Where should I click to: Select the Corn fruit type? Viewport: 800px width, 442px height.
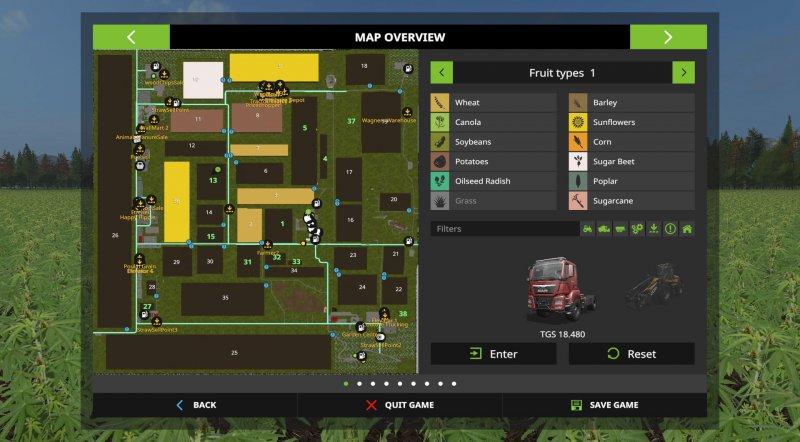pyautogui.click(x=632, y=142)
